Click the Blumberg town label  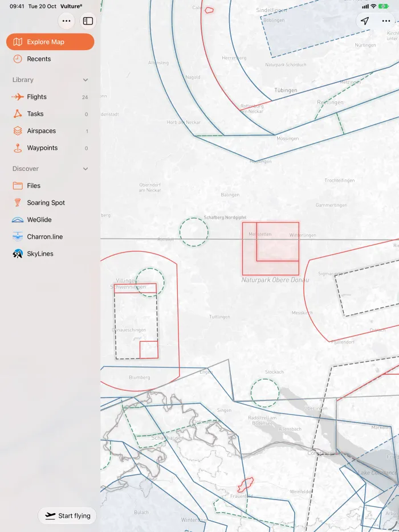139,377
